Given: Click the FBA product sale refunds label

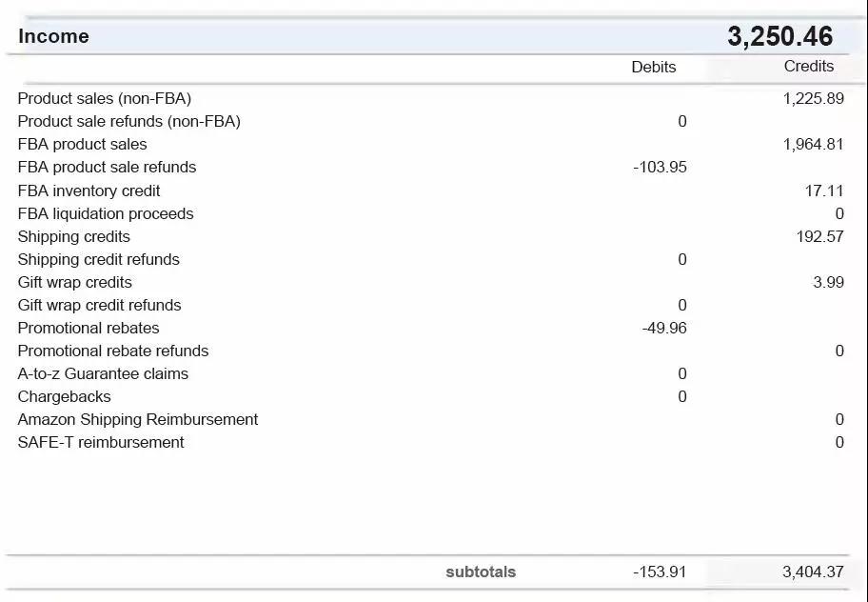Looking at the screenshot, I should (x=107, y=167).
